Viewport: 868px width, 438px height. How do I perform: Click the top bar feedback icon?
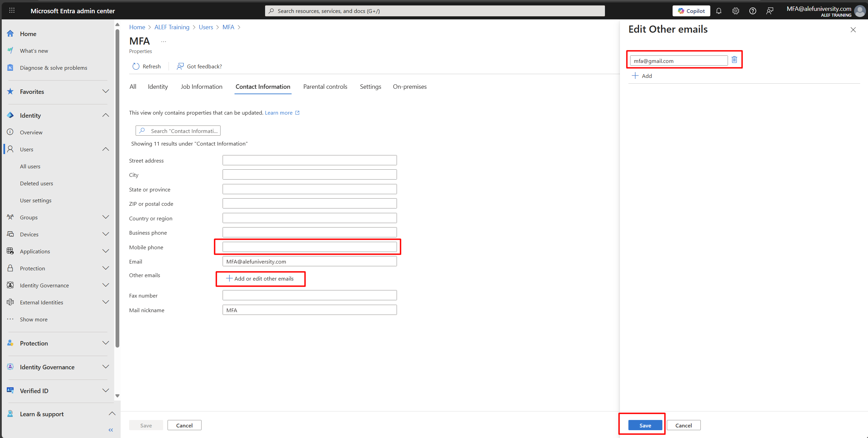pos(769,11)
